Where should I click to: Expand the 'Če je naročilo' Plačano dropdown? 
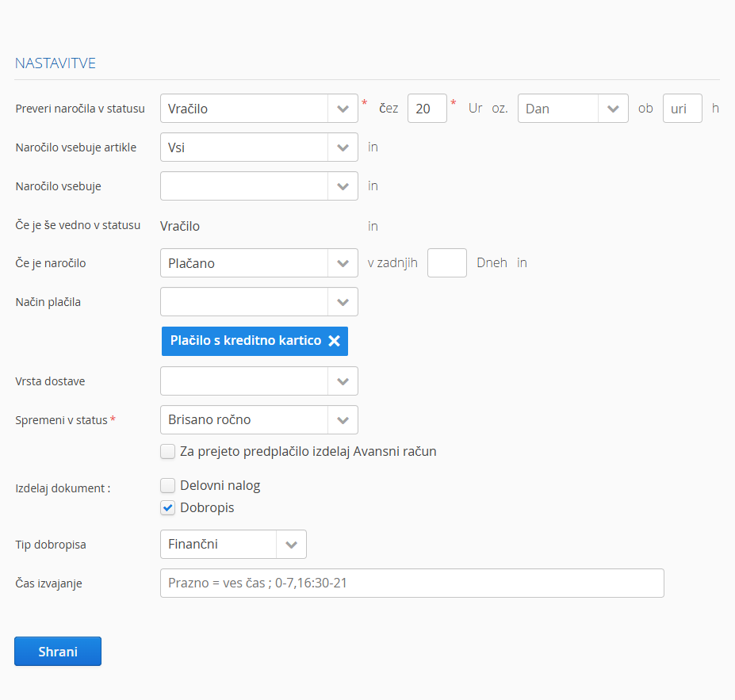click(x=343, y=263)
